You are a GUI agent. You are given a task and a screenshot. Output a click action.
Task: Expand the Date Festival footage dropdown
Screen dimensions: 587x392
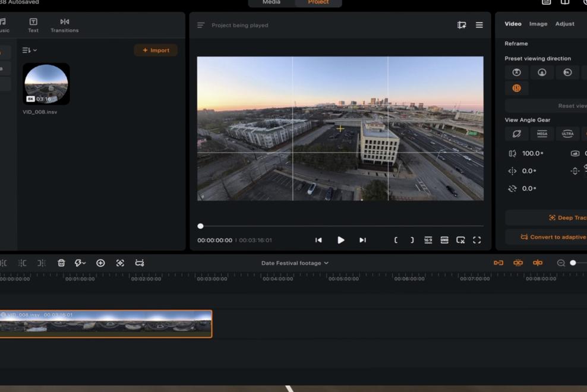pyautogui.click(x=295, y=263)
